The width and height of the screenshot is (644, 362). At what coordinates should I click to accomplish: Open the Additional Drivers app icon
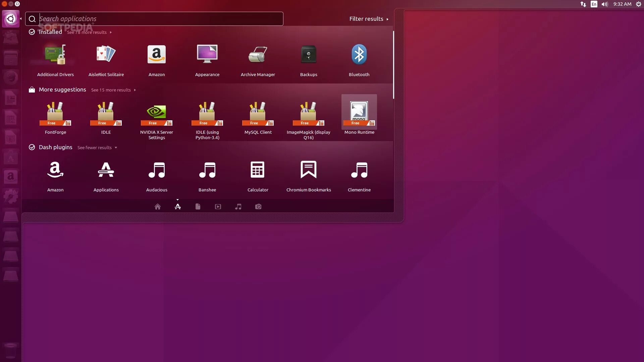point(55,55)
